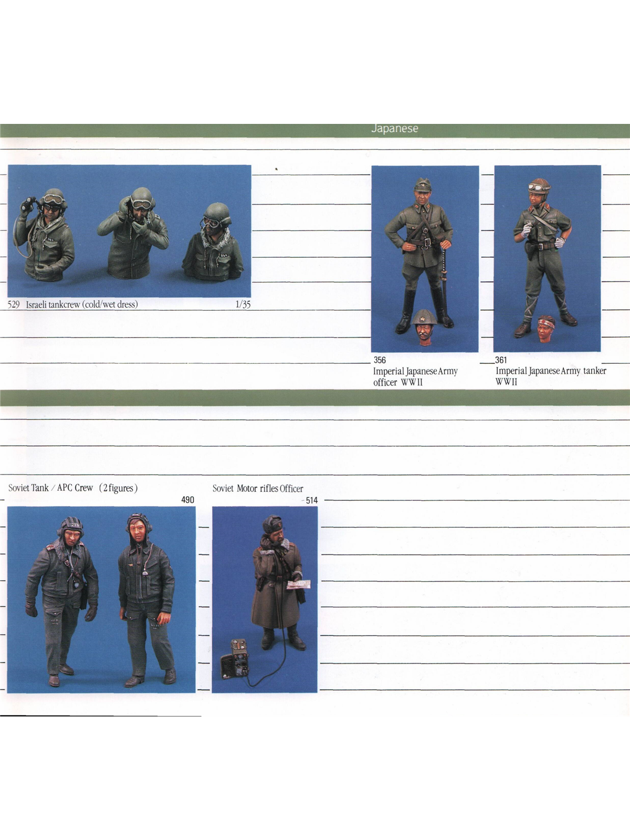Click the "Soviet Motor rifles Officer" title
630x840 pixels.
pyautogui.click(x=258, y=489)
